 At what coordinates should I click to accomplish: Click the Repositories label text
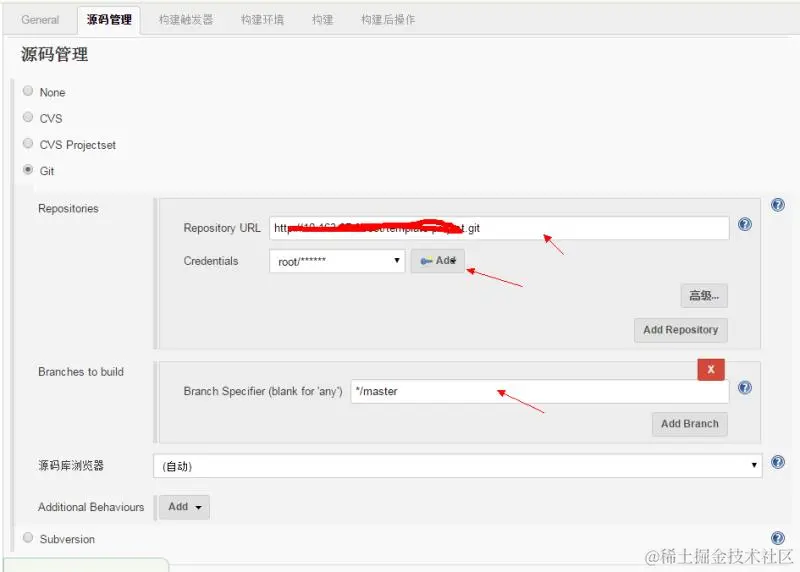pyautogui.click(x=68, y=209)
